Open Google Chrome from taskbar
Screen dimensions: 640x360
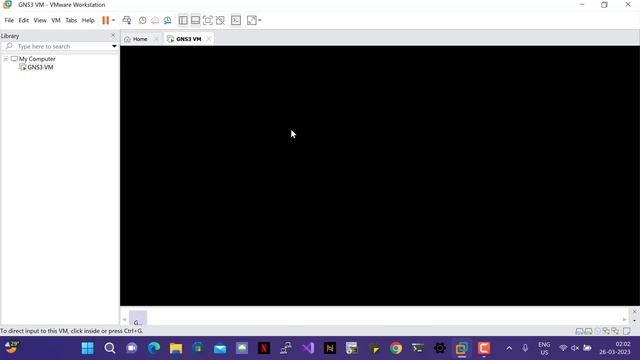click(x=396, y=348)
